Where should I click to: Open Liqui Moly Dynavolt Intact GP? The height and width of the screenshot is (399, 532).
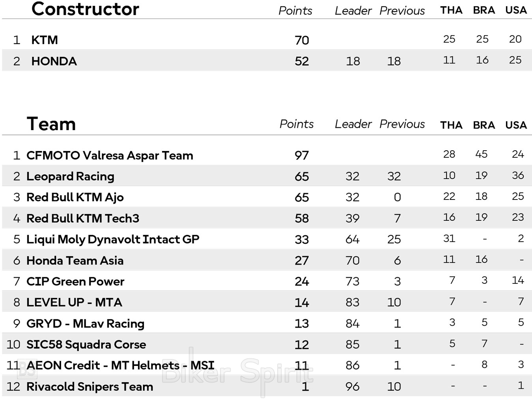[113, 239]
